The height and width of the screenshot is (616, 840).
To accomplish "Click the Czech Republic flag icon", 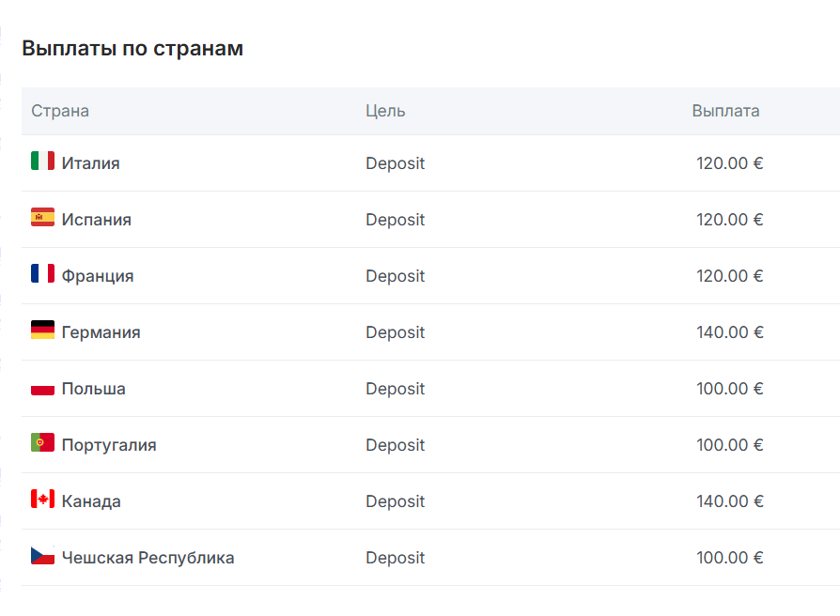I will click(42, 556).
